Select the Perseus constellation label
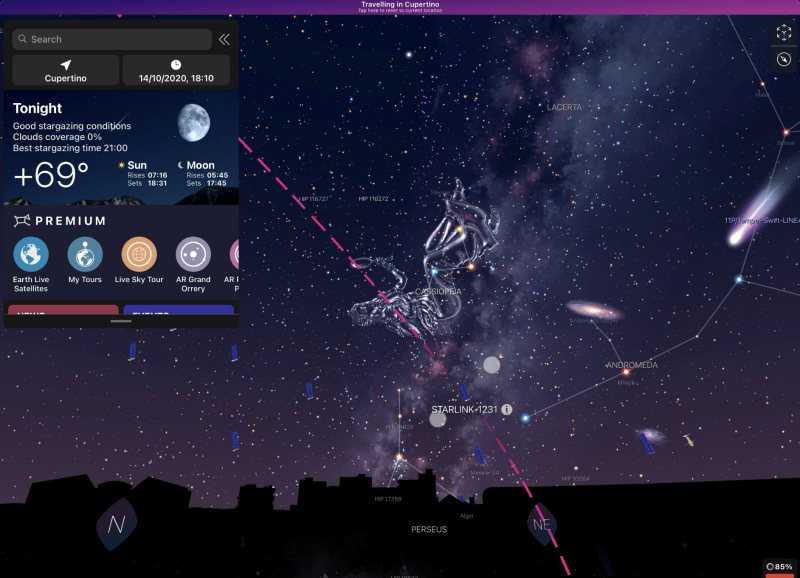Image resolution: width=800 pixels, height=578 pixels. pos(429,530)
